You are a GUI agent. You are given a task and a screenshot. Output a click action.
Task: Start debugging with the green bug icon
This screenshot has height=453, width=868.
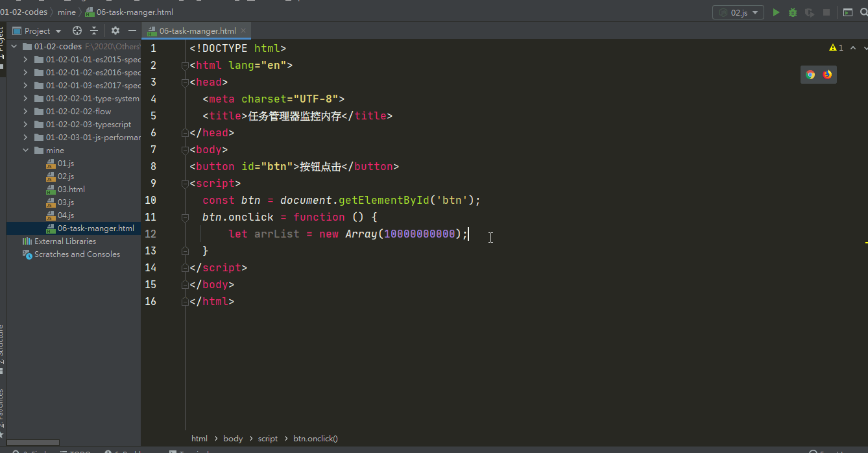click(793, 12)
